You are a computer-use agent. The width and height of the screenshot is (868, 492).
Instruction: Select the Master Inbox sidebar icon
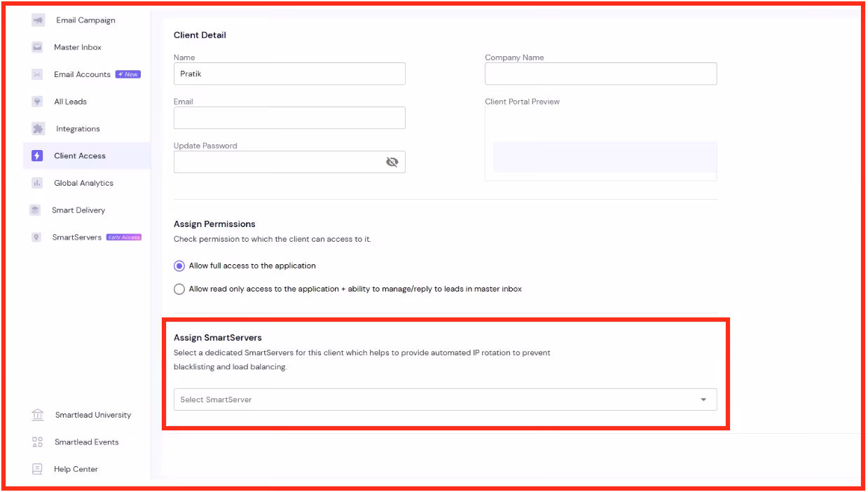pos(37,47)
